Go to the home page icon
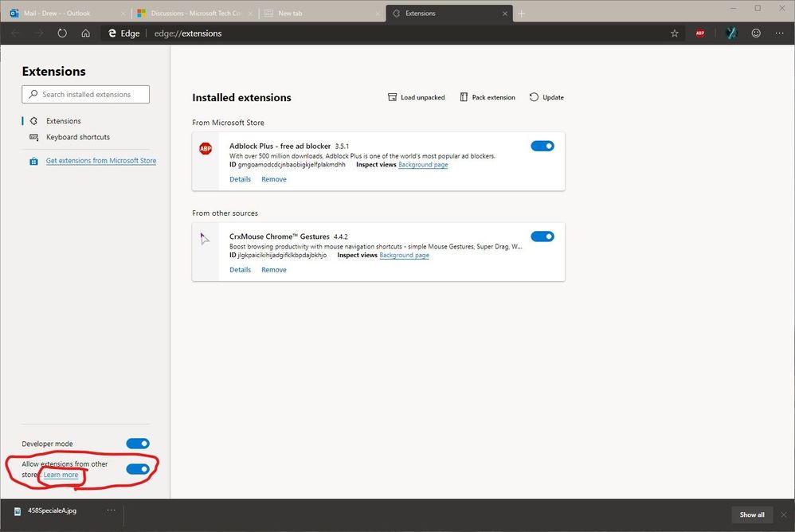The height and width of the screenshot is (532, 795). 86,33
